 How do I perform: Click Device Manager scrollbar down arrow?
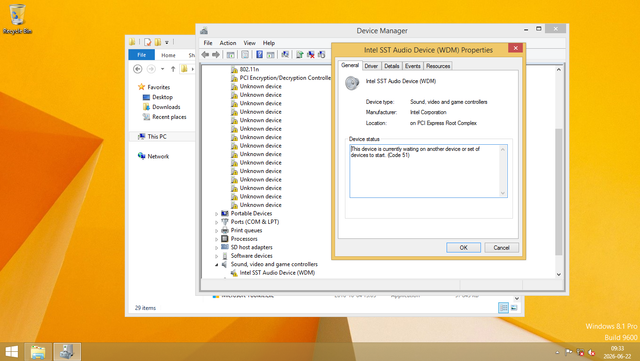point(559,274)
